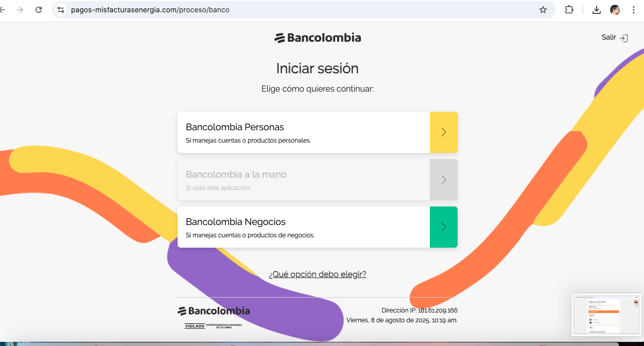Open the screenshot preview thumbnail in the corner

tap(606, 315)
